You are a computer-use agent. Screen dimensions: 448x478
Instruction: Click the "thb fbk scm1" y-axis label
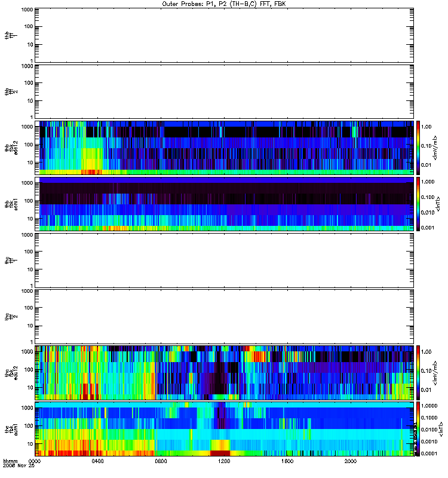coord(11,204)
